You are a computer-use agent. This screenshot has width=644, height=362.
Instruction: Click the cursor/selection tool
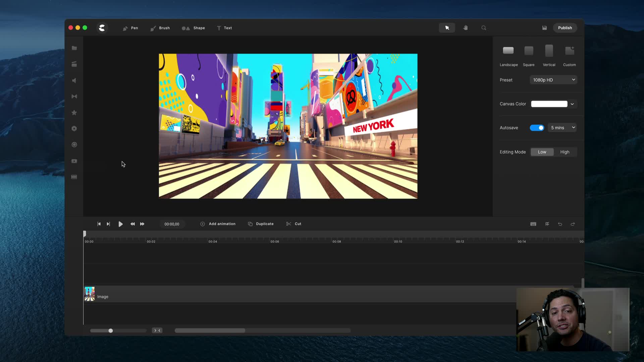447,27
